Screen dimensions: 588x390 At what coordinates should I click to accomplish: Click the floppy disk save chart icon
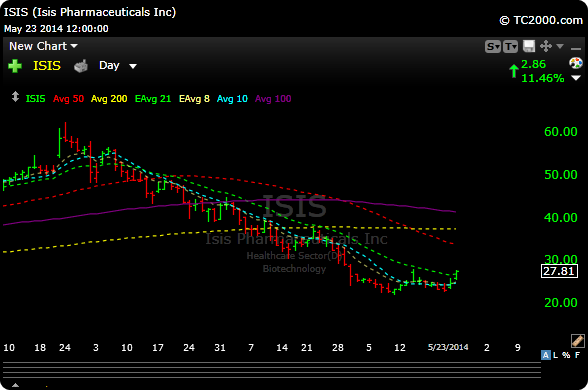tap(529, 46)
